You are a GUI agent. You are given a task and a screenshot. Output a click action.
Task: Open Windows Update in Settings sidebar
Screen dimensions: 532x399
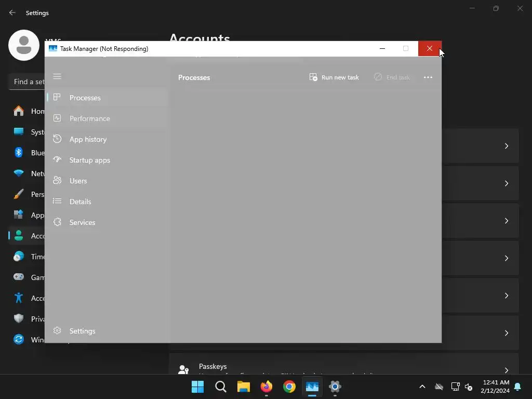[27, 340]
